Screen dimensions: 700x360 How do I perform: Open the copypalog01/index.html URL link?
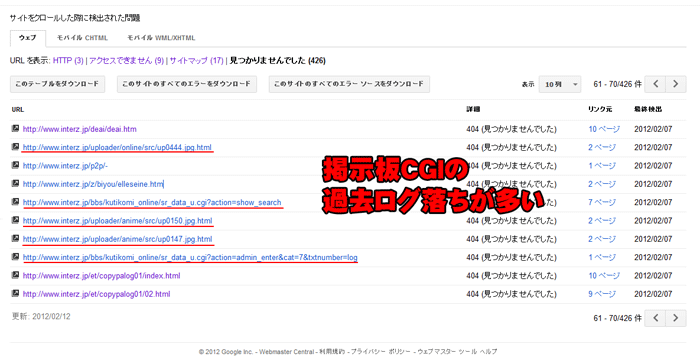[101, 276]
